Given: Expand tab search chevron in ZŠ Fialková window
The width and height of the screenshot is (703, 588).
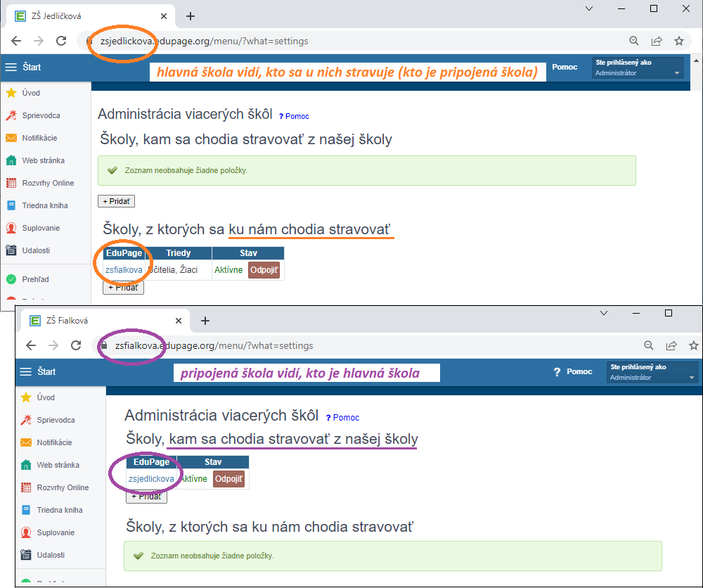Looking at the screenshot, I should pyautogui.click(x=604, y=313).
